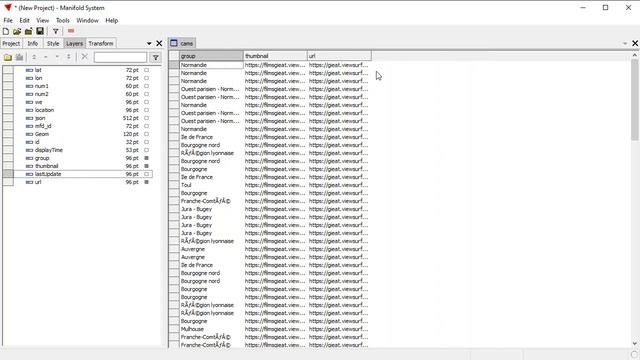
Task: Open the View menu
Action: 42,20
